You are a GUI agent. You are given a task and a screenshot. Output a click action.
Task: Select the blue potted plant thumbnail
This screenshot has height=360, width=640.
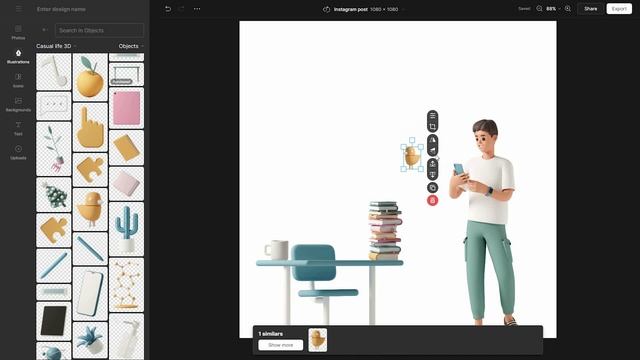pos(90,340)
